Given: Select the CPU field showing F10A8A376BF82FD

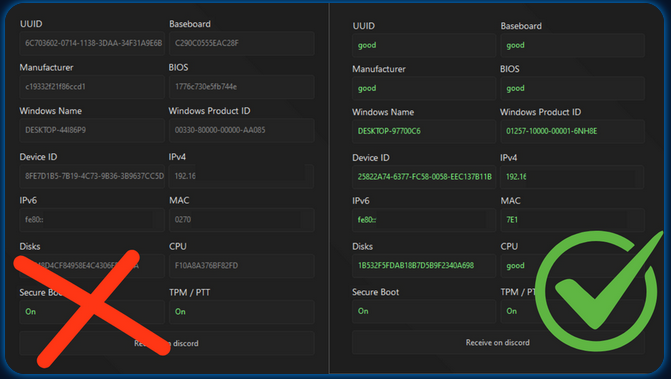Looking at the screenshot, I should coord(241,266).
